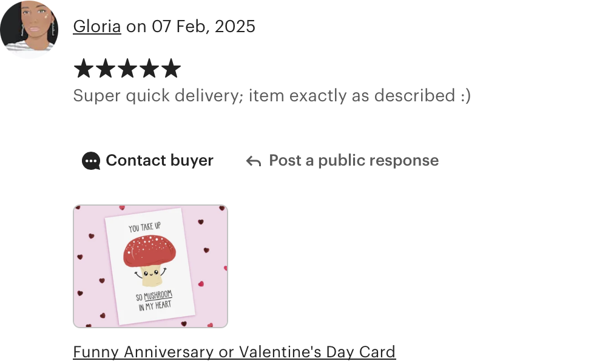591x364 pixels.
Task: Choose Post a public response
Action: coord(354,161)
